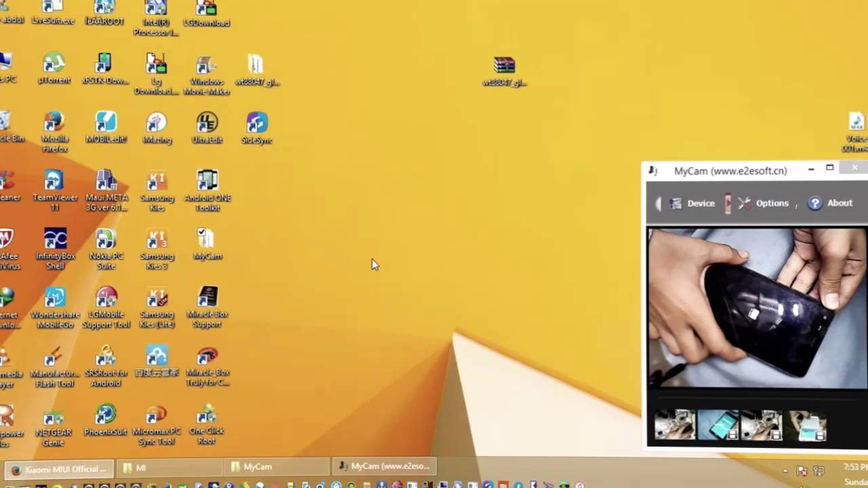Open the MOBILedit! desktop shortcut
Image resolution: width=868 pixels, height=488 pixels.
coord(106,128)
